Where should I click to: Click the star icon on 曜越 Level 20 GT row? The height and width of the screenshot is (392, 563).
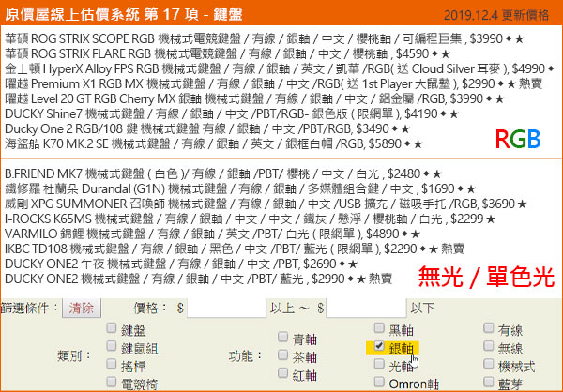pos(499,99)
